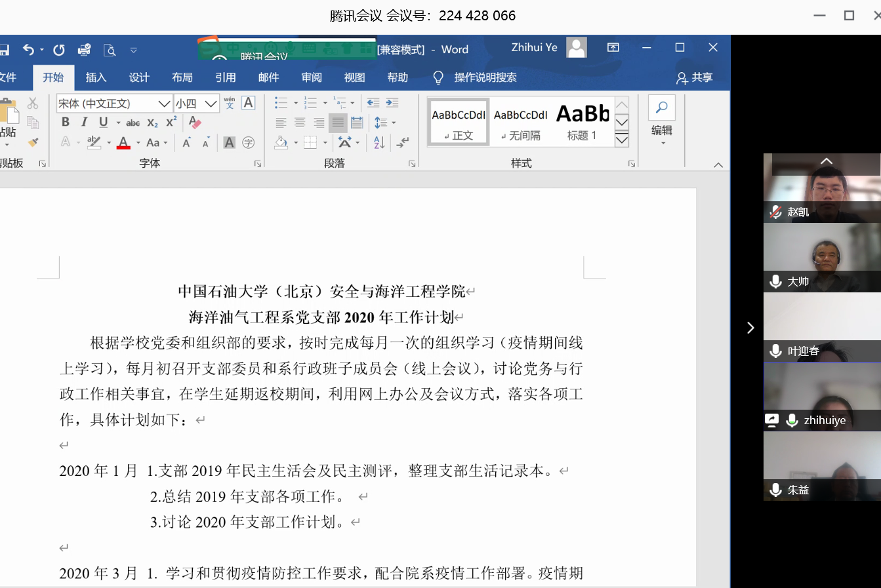This screenshot has height=588, width=881.
Task: Click the 共享 (Share) button
Action: [695, 77]
